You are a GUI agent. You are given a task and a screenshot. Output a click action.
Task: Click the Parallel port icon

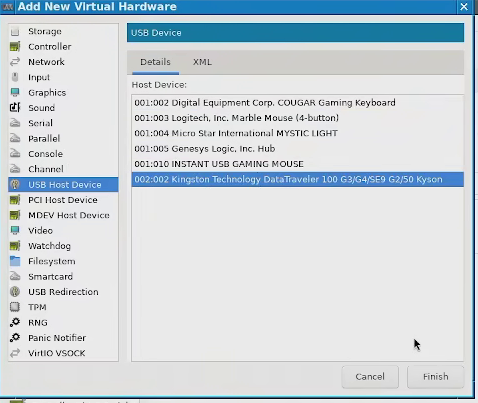pyautogui.click(x=15, y=138)
